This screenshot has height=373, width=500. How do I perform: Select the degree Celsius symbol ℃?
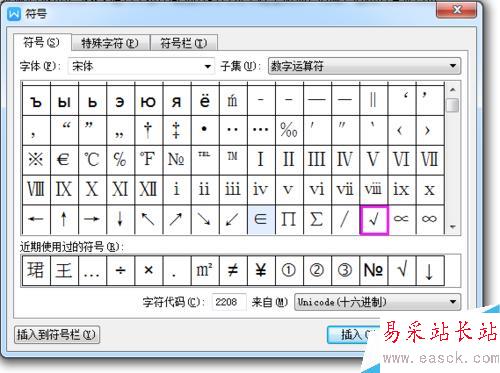pos(92,160)
